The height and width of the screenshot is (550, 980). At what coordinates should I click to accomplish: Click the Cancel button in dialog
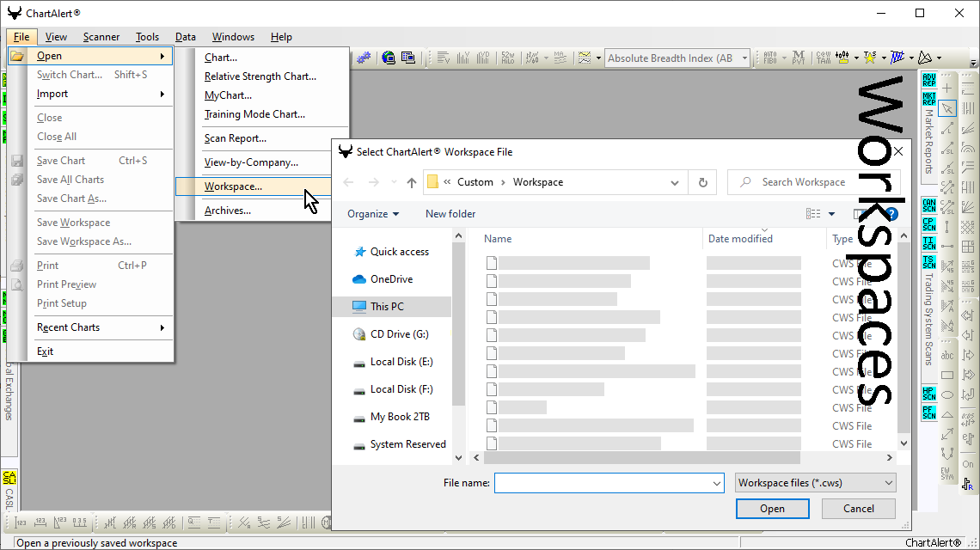click(x=859, y=509)
